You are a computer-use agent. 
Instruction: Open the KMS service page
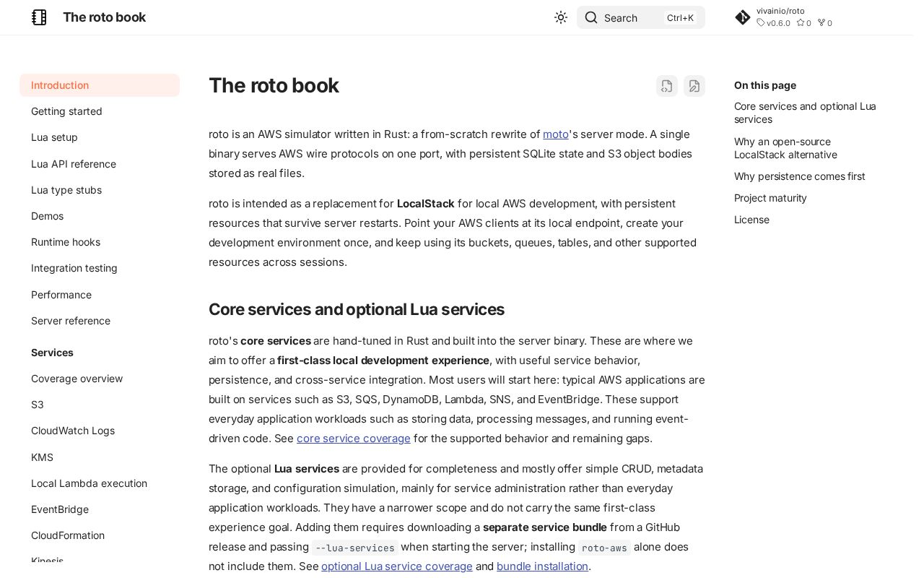tap(42, 457)
